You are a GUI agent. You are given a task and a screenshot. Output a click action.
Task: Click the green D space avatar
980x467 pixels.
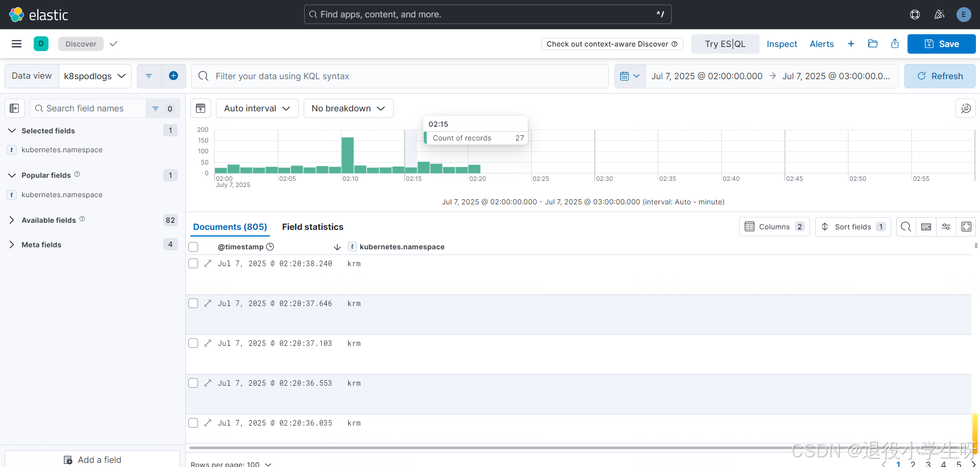[41, 44]
